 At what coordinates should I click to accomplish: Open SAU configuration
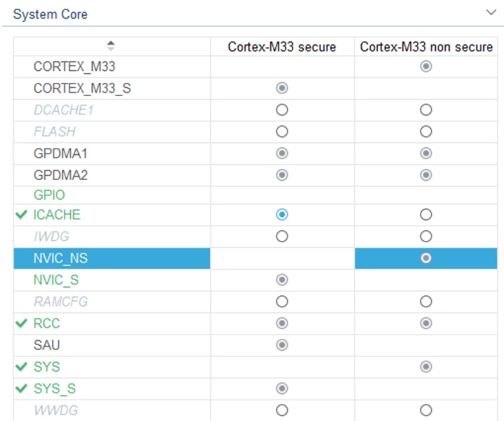tap(47, 345)
